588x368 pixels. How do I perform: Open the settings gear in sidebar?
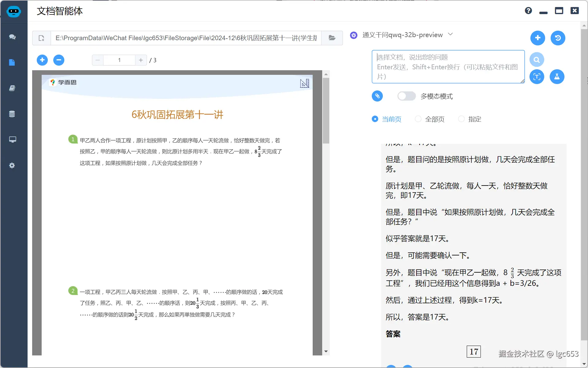click(12, 166)
